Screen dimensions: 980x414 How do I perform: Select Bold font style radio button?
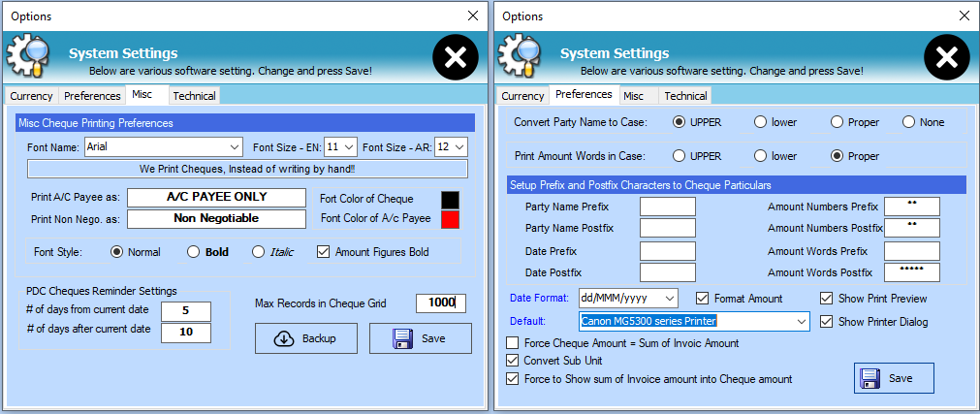point(194,252)
